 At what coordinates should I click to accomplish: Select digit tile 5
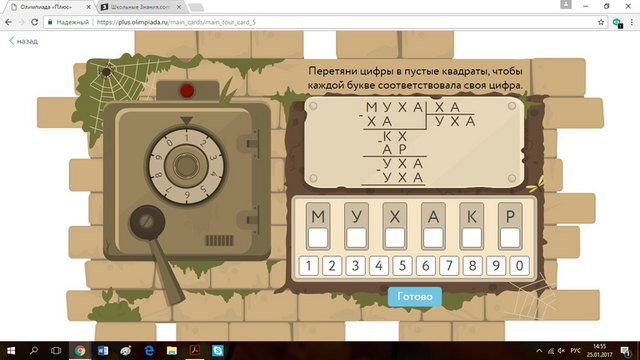click(x=402, y=266)
